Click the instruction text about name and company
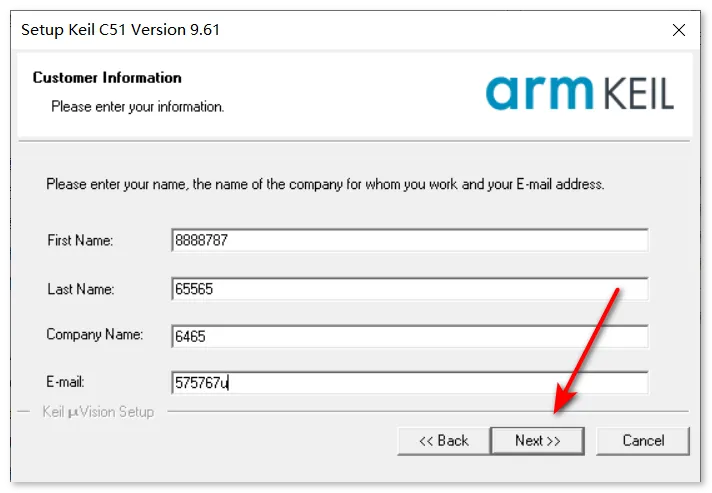Image resolution: width=712 pixels, height=493 pixels. pyautogui.click(x=325, y=184)
